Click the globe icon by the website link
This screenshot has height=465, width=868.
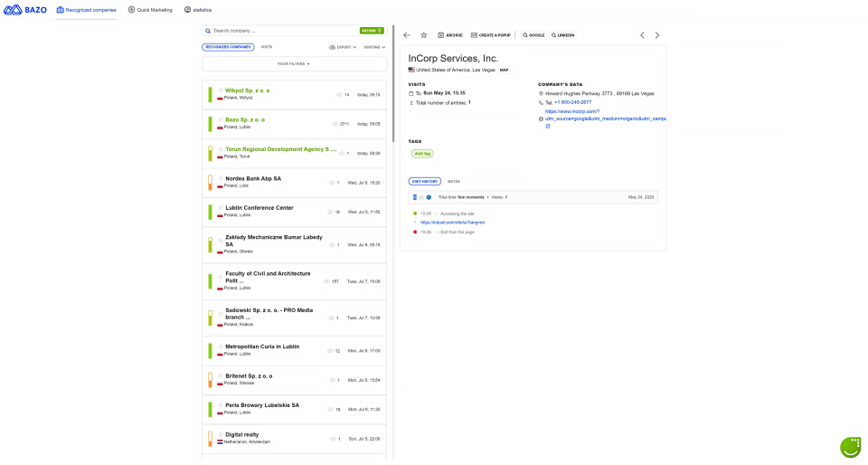(x=541, y=119)
